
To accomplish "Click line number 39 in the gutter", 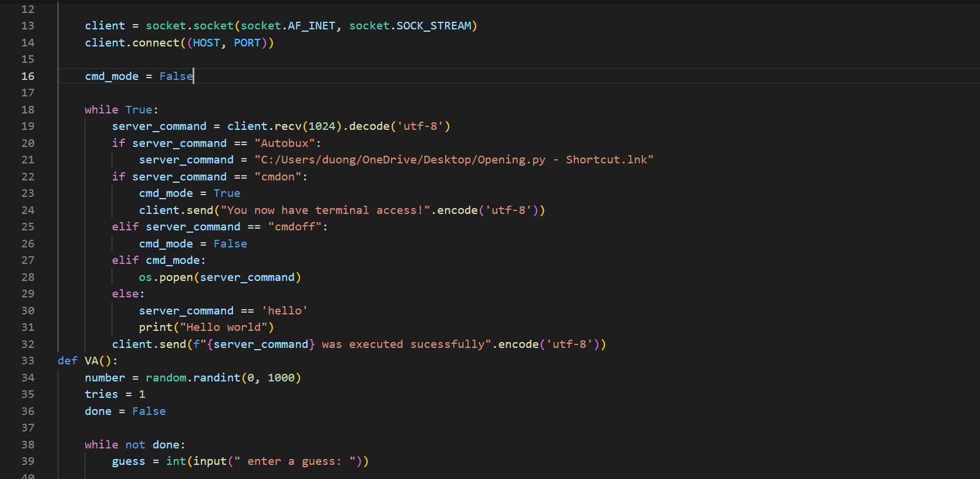I will point(28,461).
